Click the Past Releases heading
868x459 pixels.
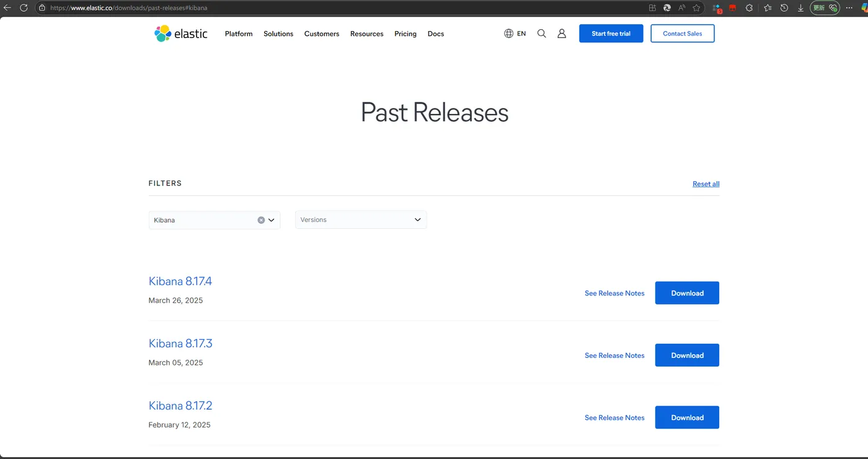[435, 112]
